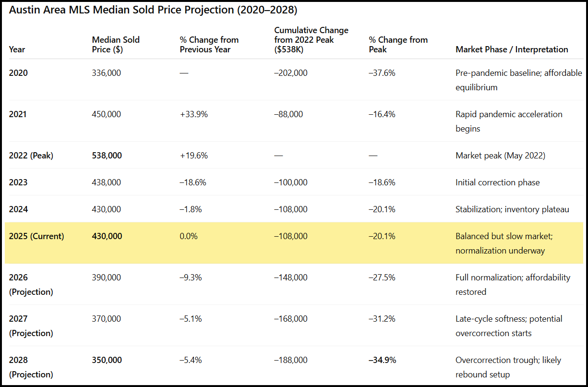This screenshot has width=588, height=387.
Task: Click the table title 'Austin Area MLS Median Sold Price Projection'
Action: (x=154, y=10)
